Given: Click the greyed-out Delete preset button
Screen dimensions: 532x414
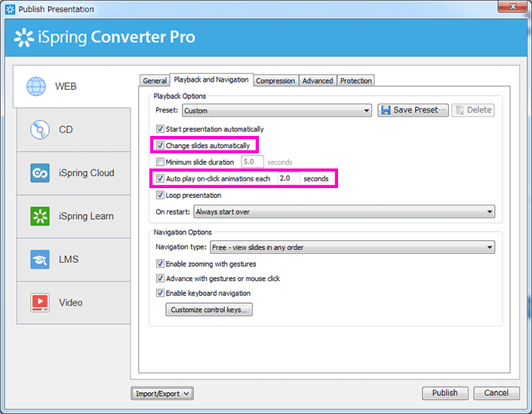Looking at the screenshot, I should (473, 110).
